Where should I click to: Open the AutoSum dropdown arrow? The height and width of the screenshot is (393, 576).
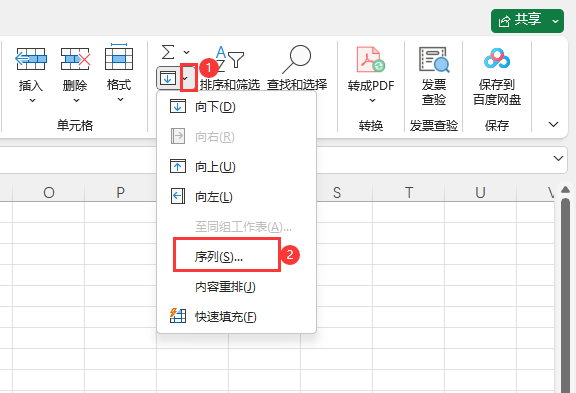pyautogui.click(x=187, y=52)
